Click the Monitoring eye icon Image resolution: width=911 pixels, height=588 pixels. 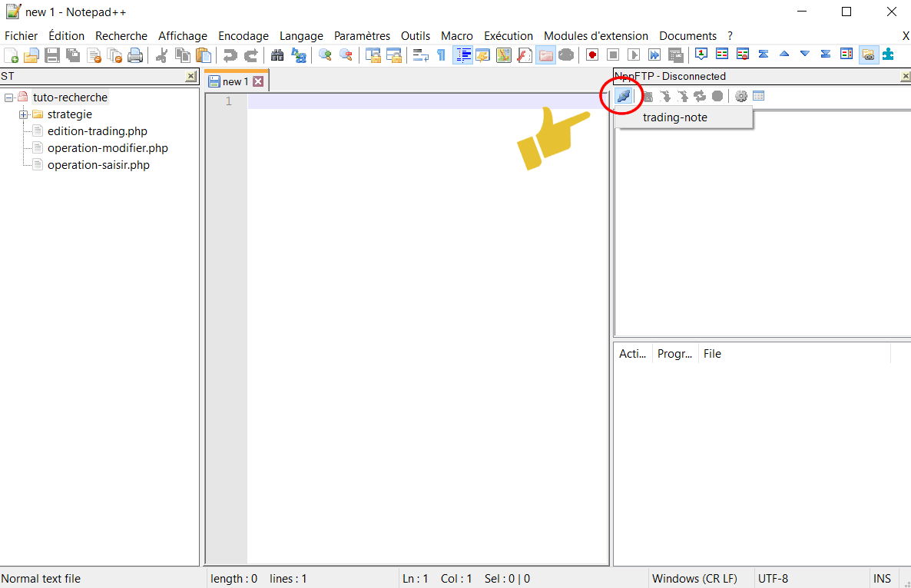click(566, 55)
